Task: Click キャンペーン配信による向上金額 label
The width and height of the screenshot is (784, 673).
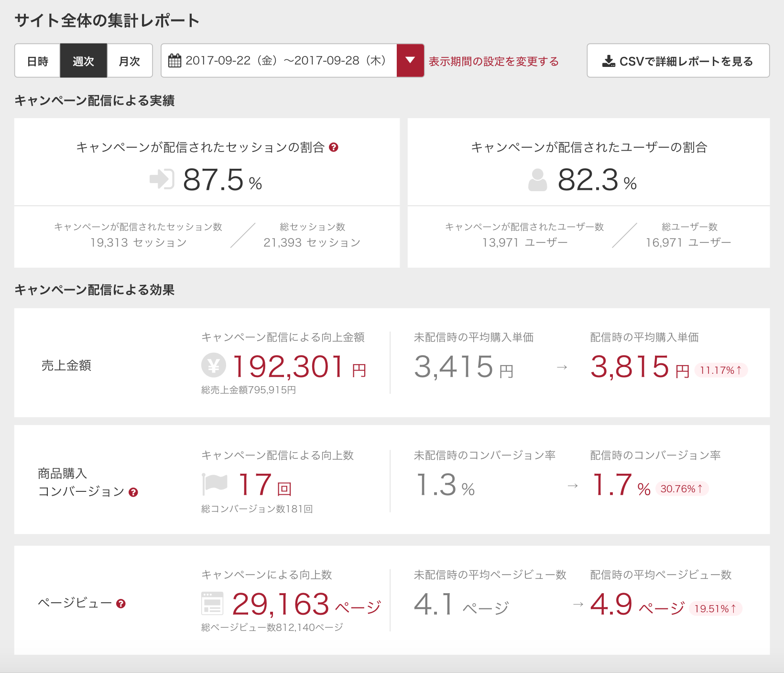Action: click(283, 337)
